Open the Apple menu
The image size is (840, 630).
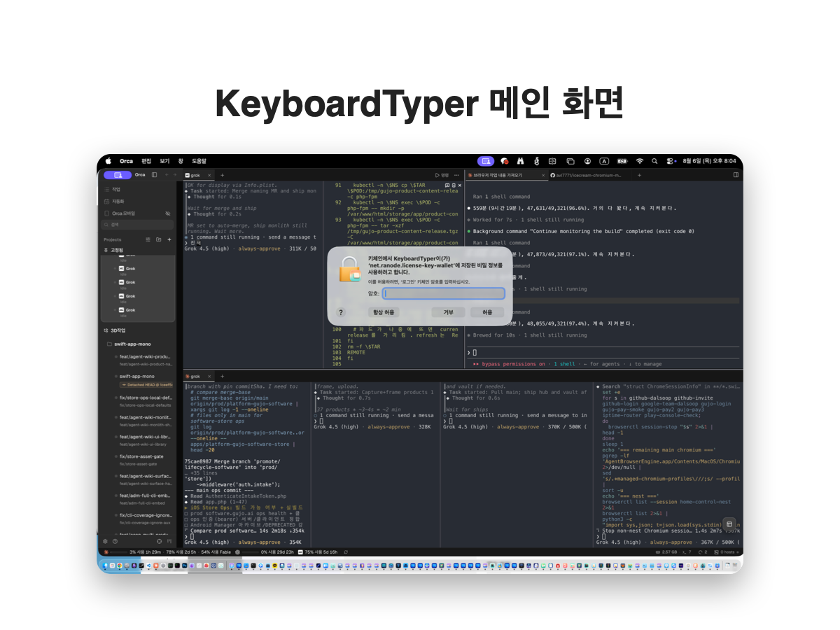108,161
